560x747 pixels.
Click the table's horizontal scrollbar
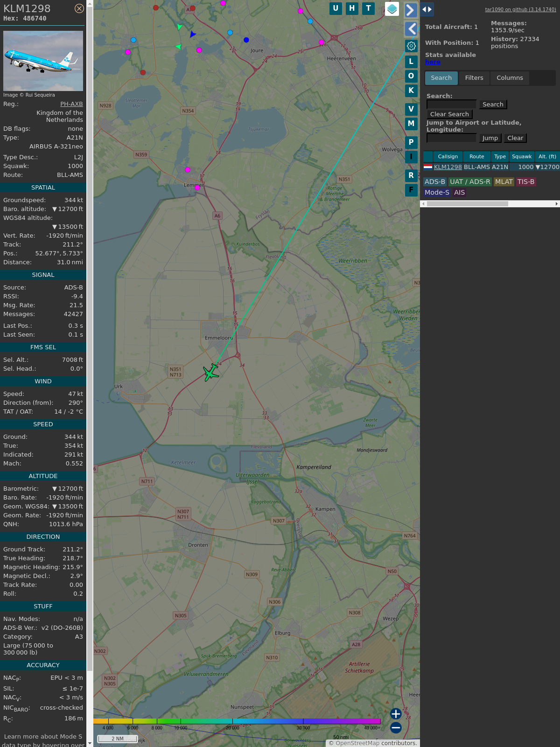468,204
